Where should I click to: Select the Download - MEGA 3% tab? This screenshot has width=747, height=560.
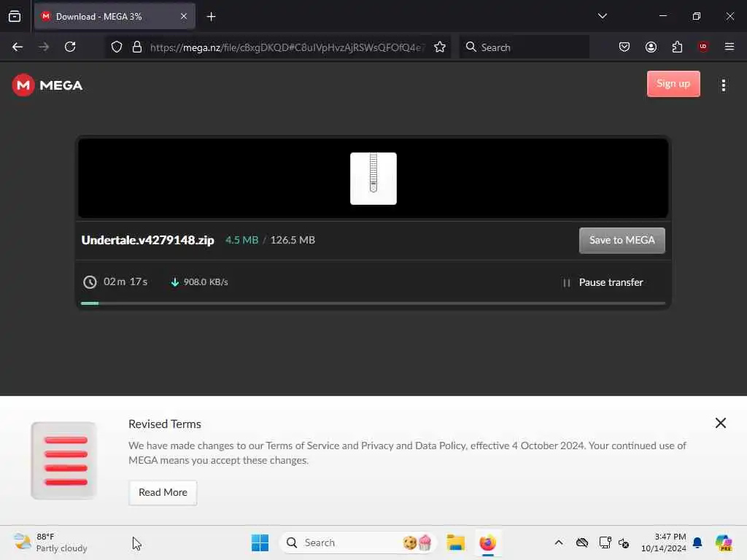115,17
